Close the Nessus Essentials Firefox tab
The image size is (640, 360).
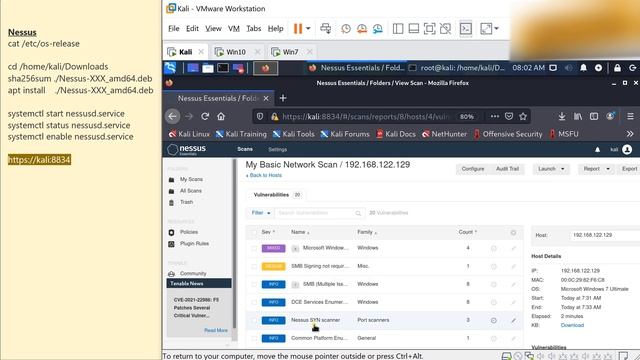[266, 98]
